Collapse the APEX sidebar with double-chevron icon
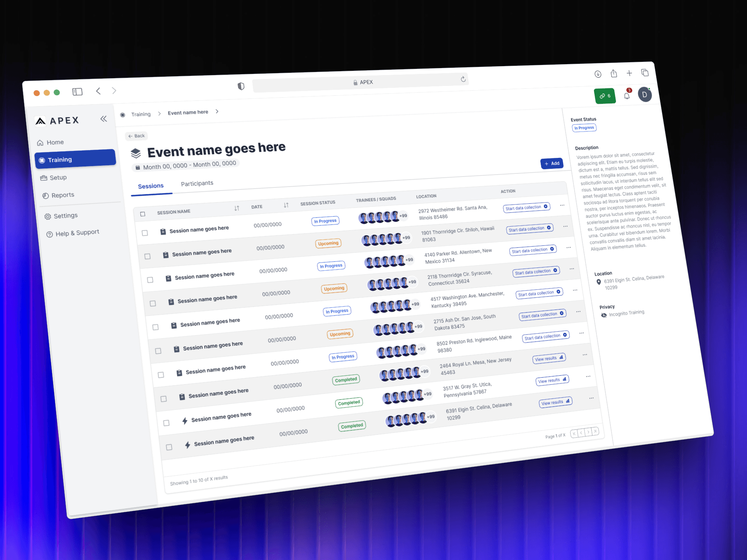The image size is (747, 560). pos(103,119)
